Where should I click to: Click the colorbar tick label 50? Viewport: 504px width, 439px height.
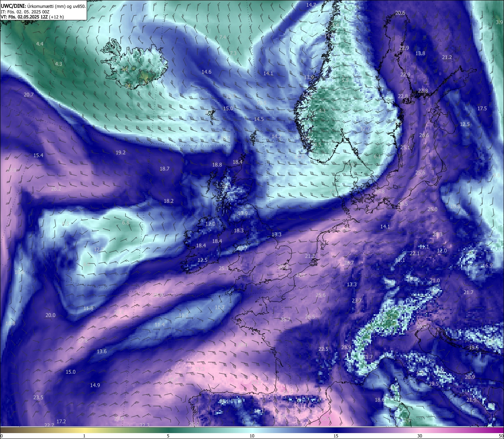pos(501,436)
